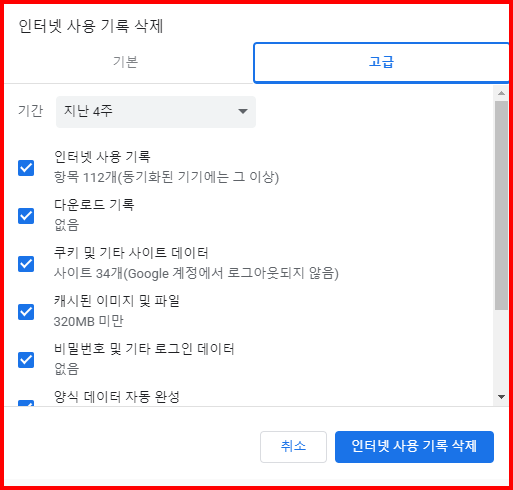Image resolution: width=513 pixels, height=490 pixels.
Task: Click the 양식 데이터 자동 완성 label
Action: tap(117, 397)
